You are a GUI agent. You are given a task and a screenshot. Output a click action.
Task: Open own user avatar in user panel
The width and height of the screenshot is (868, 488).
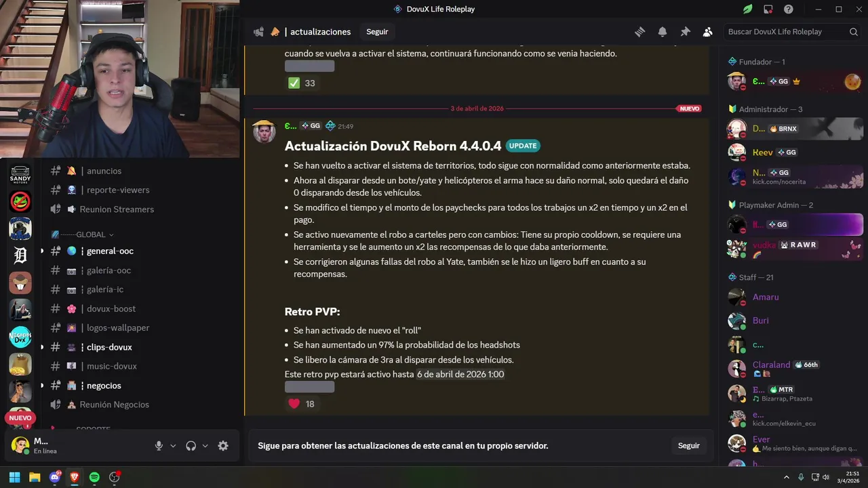click(20, 445)
